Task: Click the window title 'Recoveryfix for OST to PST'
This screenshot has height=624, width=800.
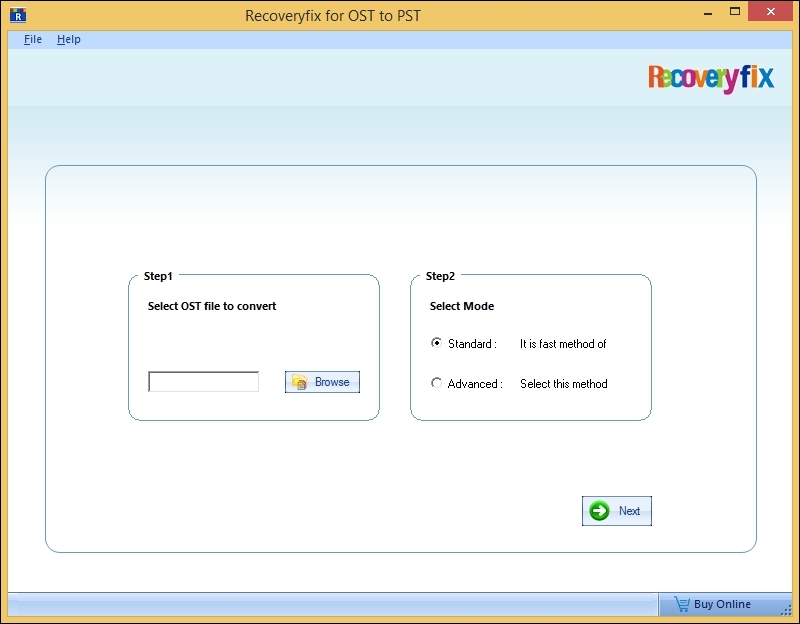Action: click(333, 16)
